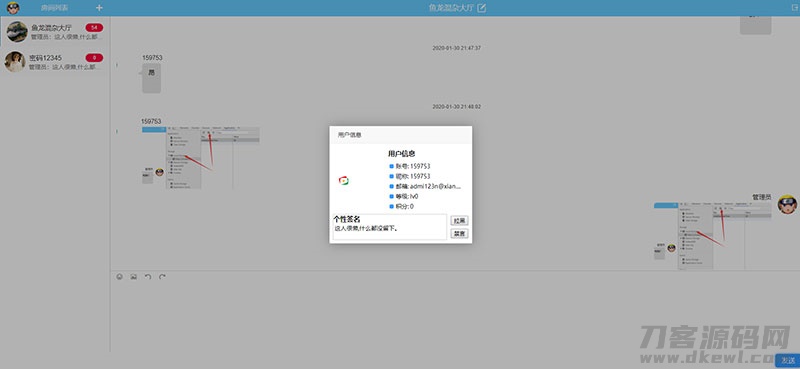800x369 pixels.
Task: Click the 鱼龙混杂大厅 title in the header
Action: pyautogui.click(x=451, y=8)
